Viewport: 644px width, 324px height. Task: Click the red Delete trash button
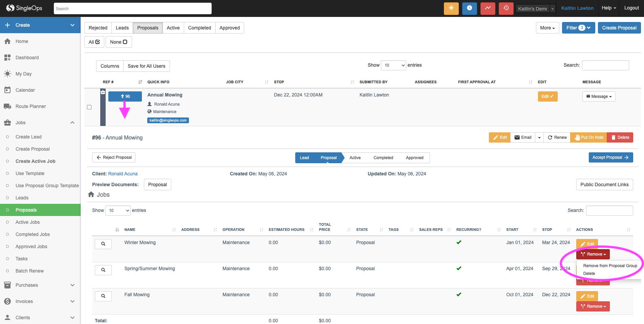(x=620, y=137)
